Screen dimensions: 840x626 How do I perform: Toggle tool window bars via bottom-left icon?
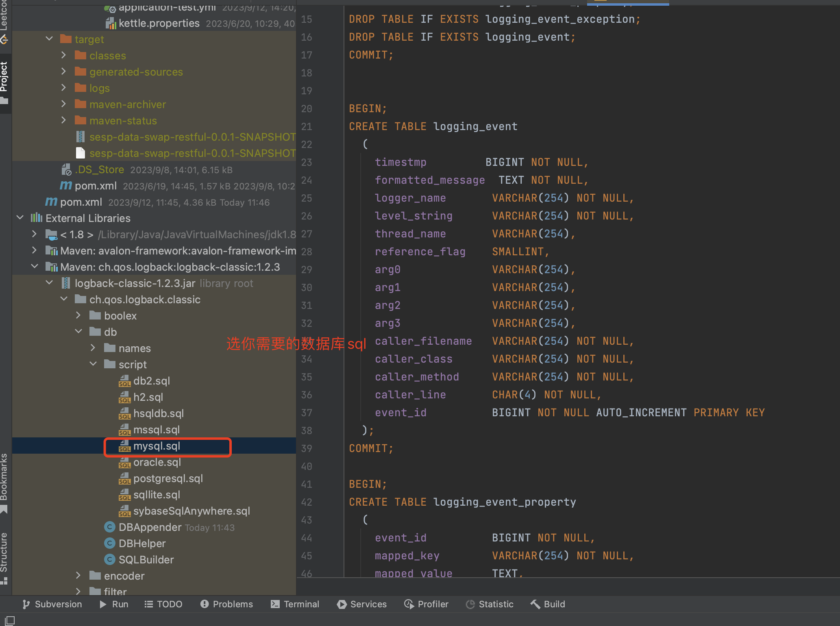pos(9,621)
